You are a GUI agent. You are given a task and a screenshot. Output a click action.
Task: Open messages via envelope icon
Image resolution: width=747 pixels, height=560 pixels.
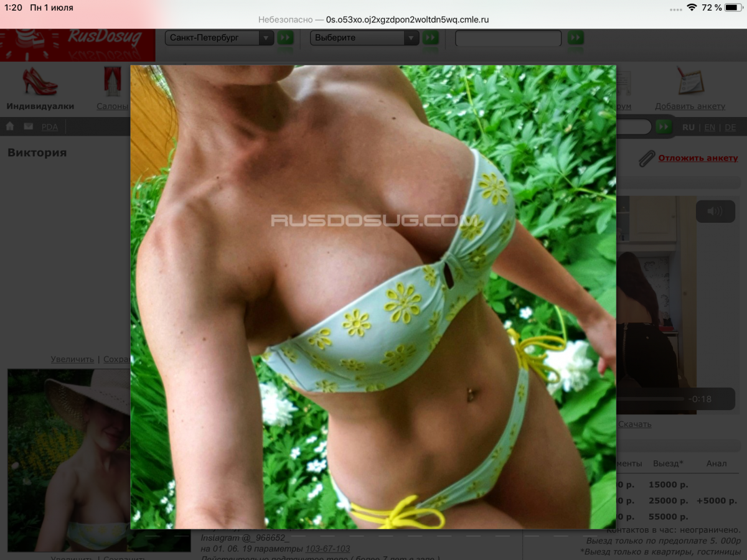point(29,126)
